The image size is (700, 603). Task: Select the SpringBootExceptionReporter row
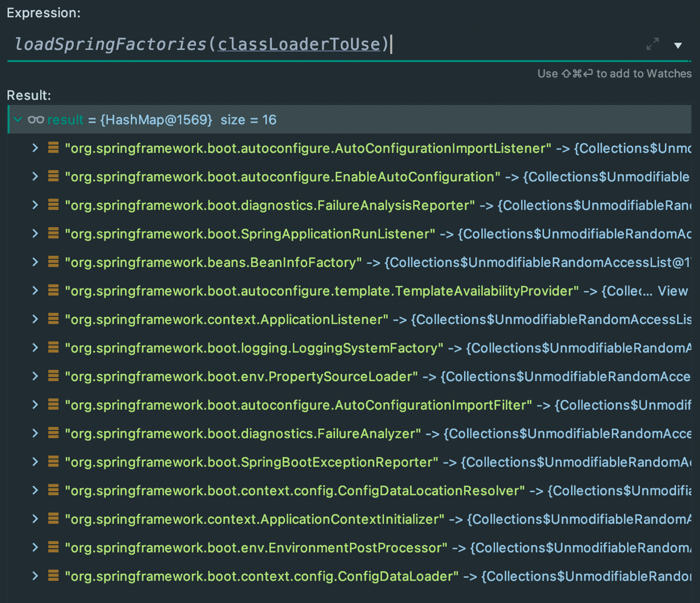(349, 462)
